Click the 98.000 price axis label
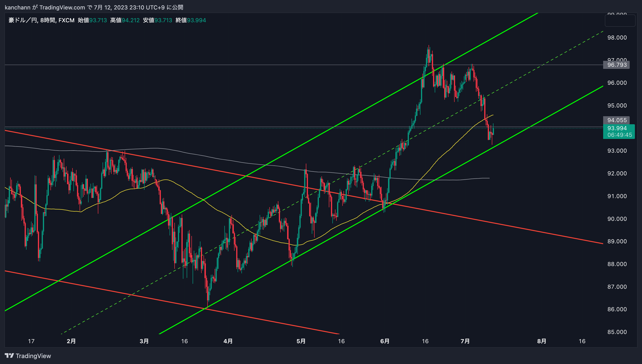This screenshot has width=642, height=364. (617, 38)
